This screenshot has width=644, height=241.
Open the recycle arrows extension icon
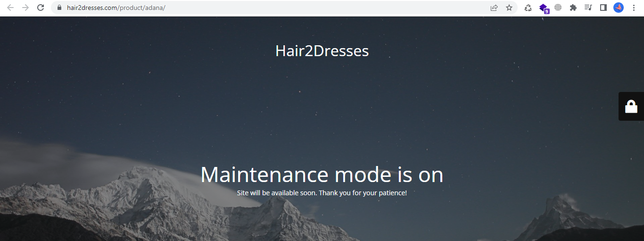(x=528, y=8)
